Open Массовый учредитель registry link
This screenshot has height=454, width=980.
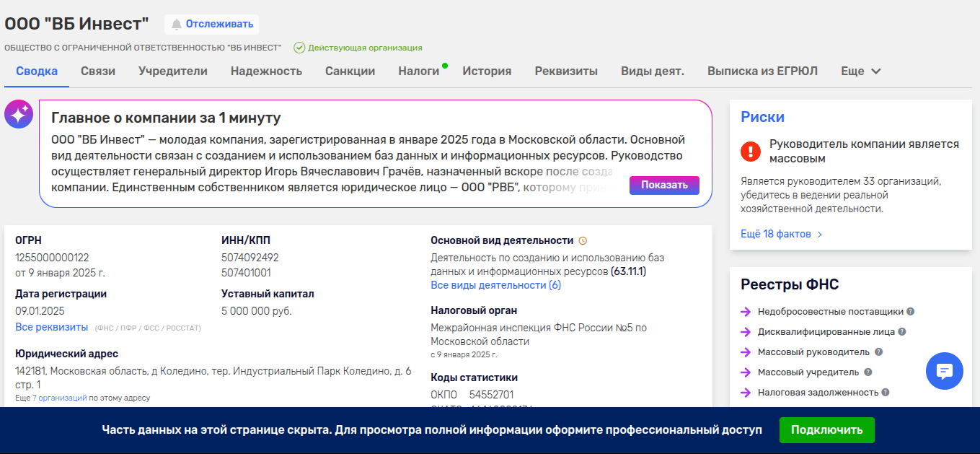click(808, 372)
